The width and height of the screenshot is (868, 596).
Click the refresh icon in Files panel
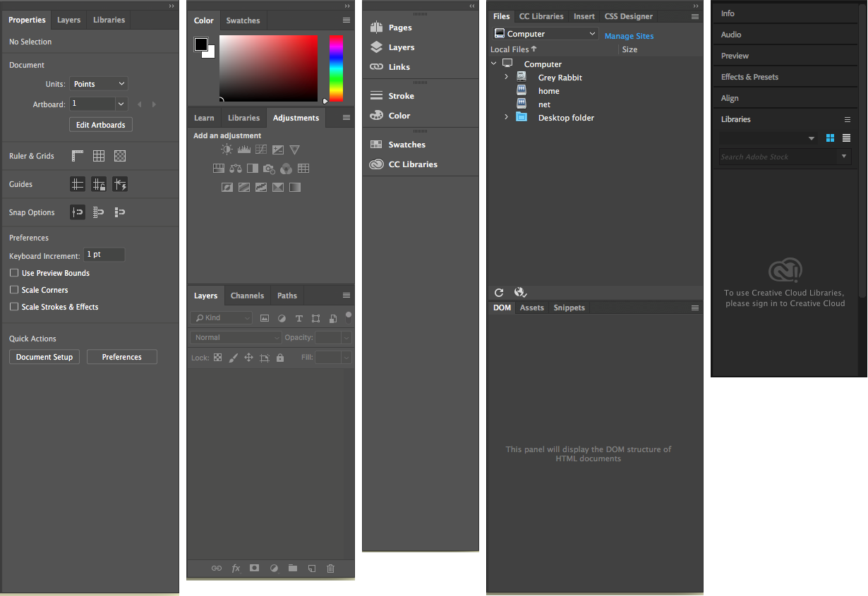499,293
